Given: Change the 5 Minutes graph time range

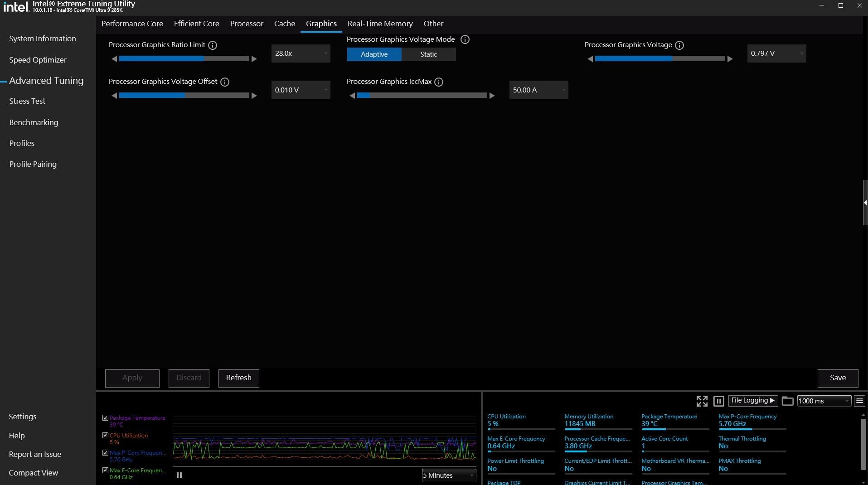Looking at the screenshot, I should pyautogui.click(x=449, y=475).
